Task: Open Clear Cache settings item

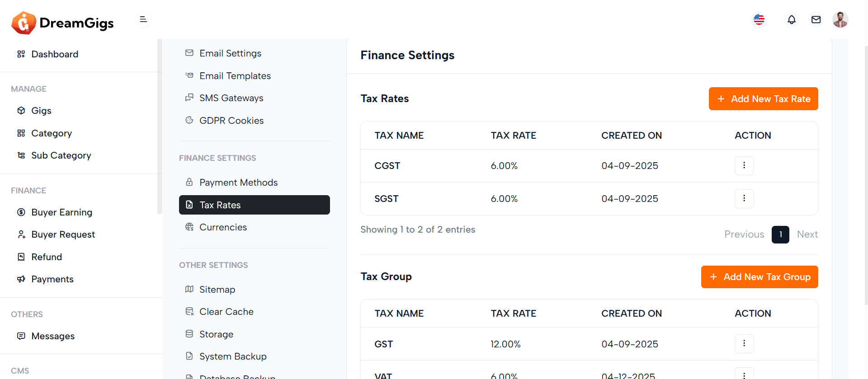Action: pos(226,312)
